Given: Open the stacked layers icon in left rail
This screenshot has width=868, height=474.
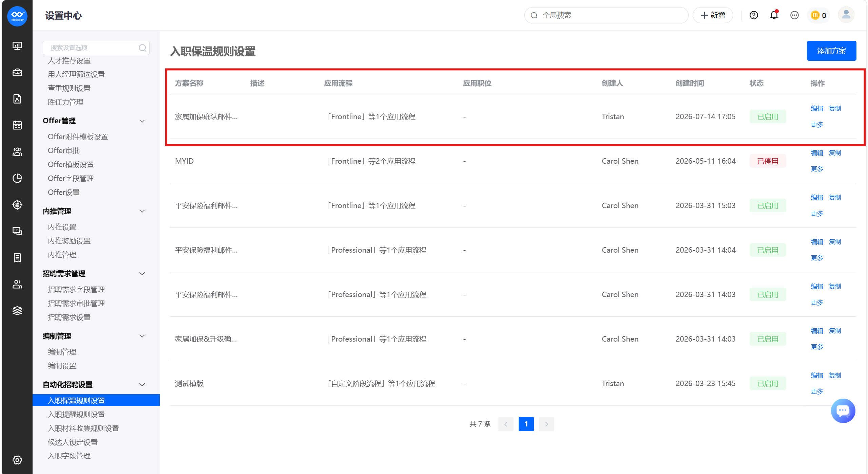Looking at the screenshot, I should pyautogui.click(x=17, y=311).
